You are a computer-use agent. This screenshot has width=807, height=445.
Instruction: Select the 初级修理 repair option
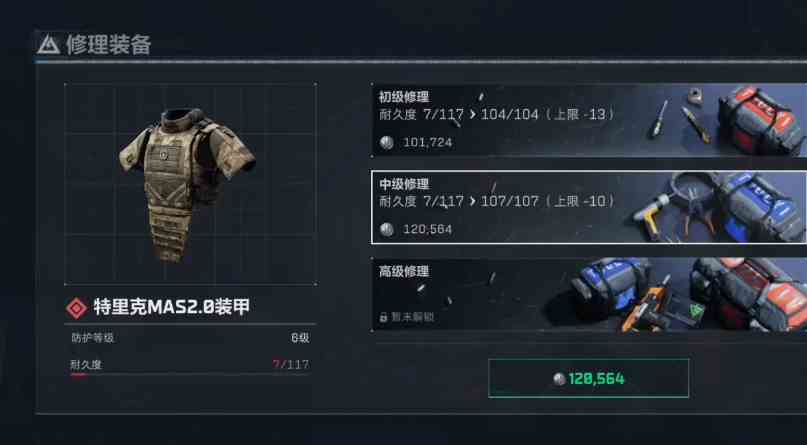coord(589,120)
